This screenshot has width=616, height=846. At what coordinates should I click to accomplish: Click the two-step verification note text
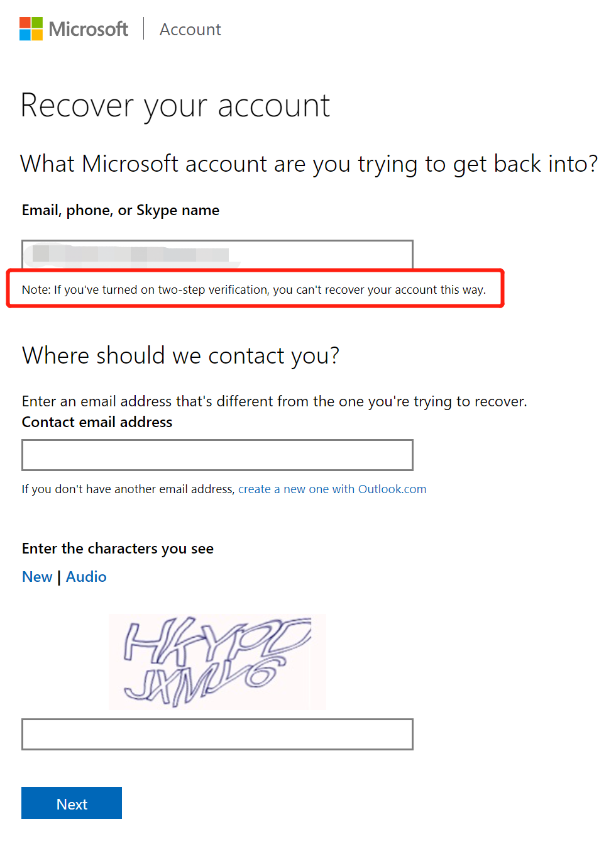254,289
